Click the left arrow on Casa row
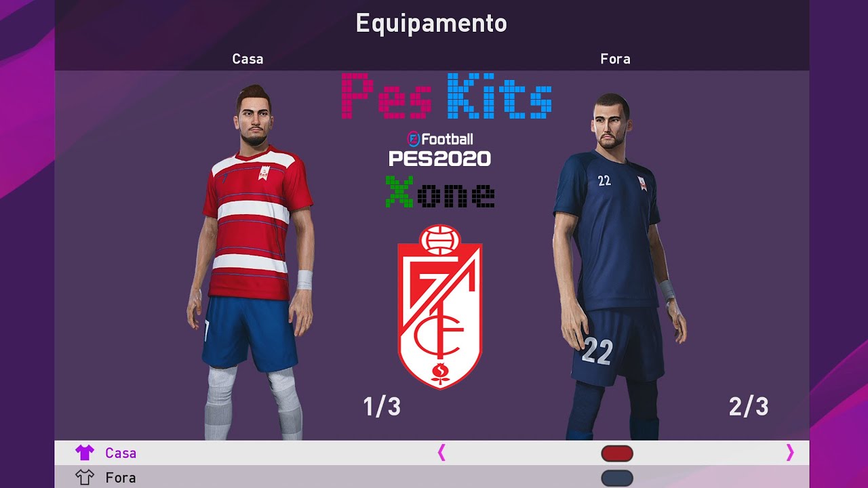The image size is (868, 488). [x=441, y=453]
